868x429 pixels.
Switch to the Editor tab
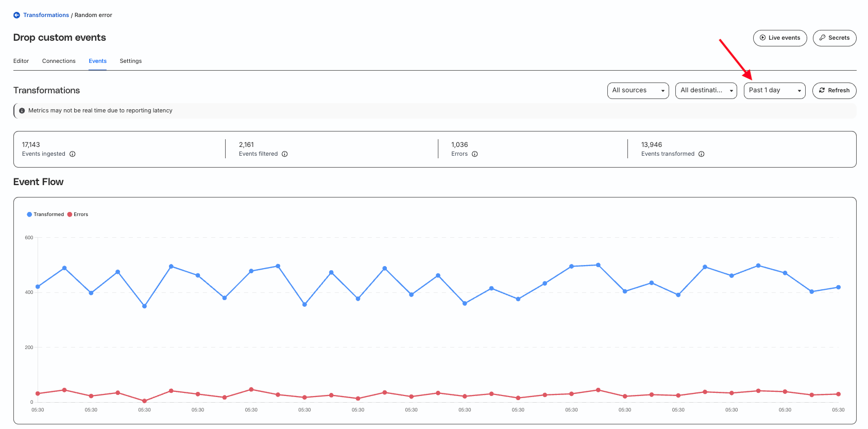pyautogui.click(x=21, y=61)
